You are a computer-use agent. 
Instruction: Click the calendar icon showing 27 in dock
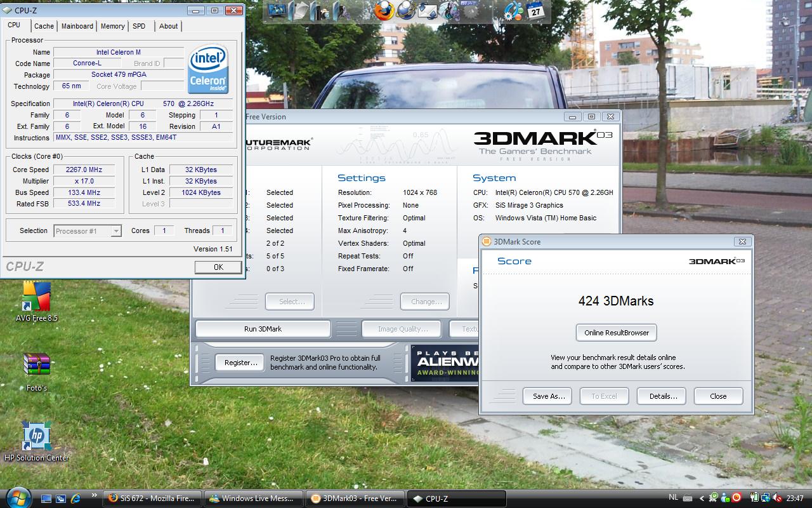535,11
